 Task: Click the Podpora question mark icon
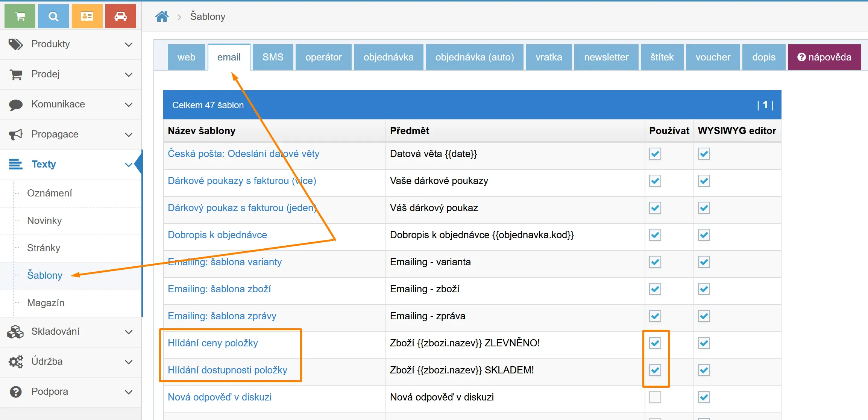point(16,392)
